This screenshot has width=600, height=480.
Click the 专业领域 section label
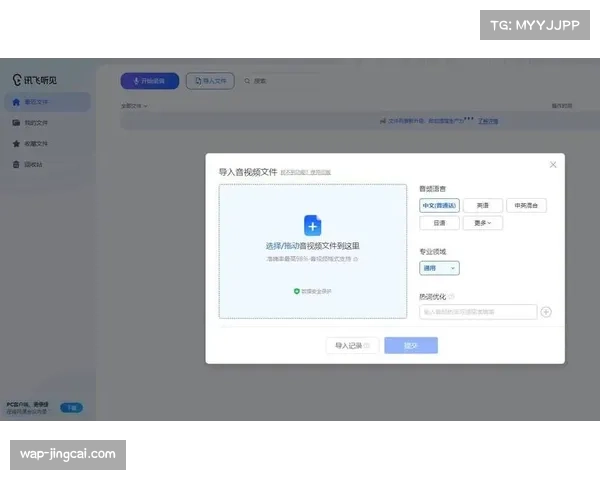coord(432,251)
